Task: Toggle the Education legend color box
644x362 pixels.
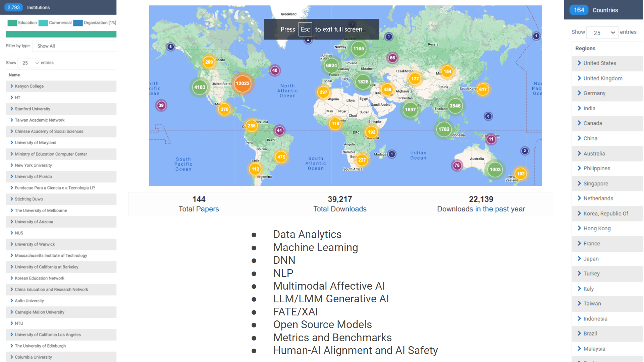Action: (x=12, y=23)
